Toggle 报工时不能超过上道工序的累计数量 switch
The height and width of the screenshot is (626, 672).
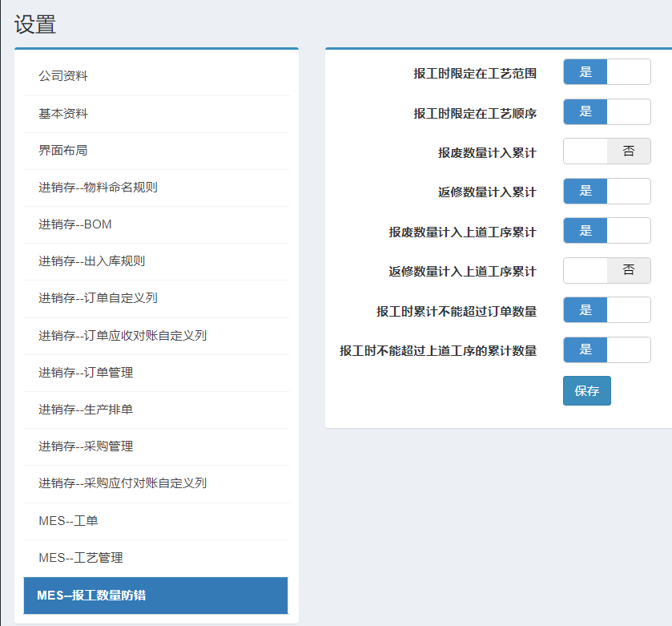(606, 349)
